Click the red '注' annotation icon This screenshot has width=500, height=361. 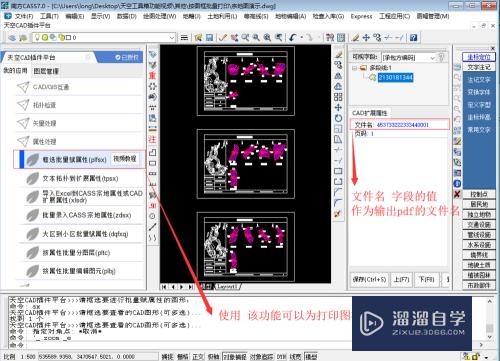tap(152, 139)
